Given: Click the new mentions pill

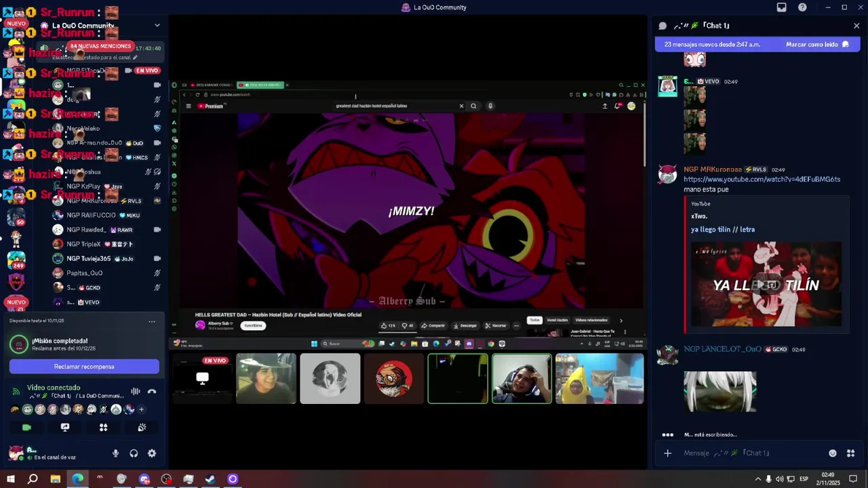Looking at the screenshot, I should tap(100, 46).
